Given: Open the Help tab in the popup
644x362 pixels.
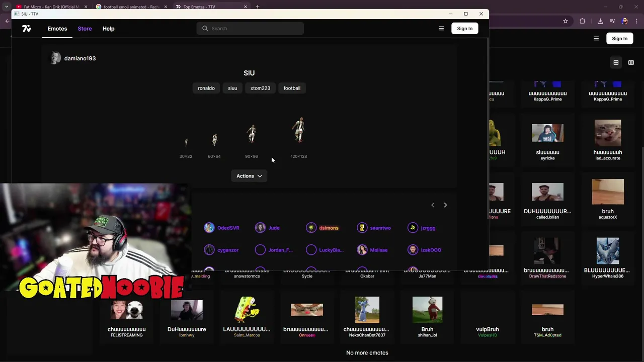Looking at the screenshot, I should (x=108, y=29).
